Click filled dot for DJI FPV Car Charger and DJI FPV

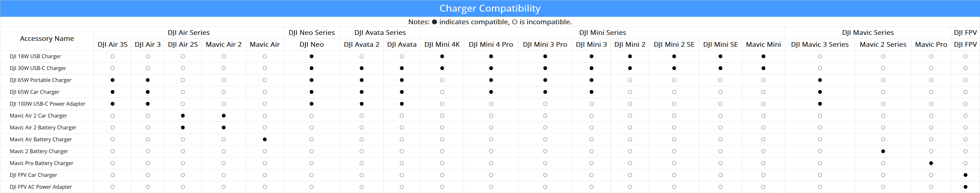pos(966,175)
